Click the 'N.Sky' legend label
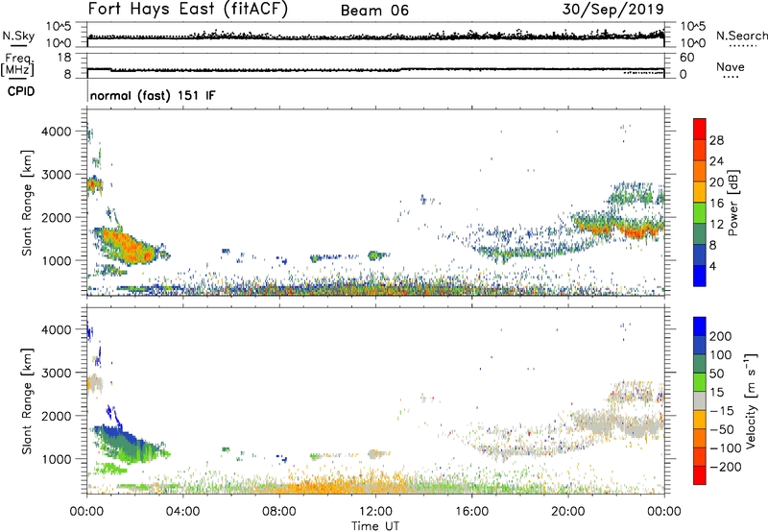This screenshot has height=532, width=768. click(18, 36)
